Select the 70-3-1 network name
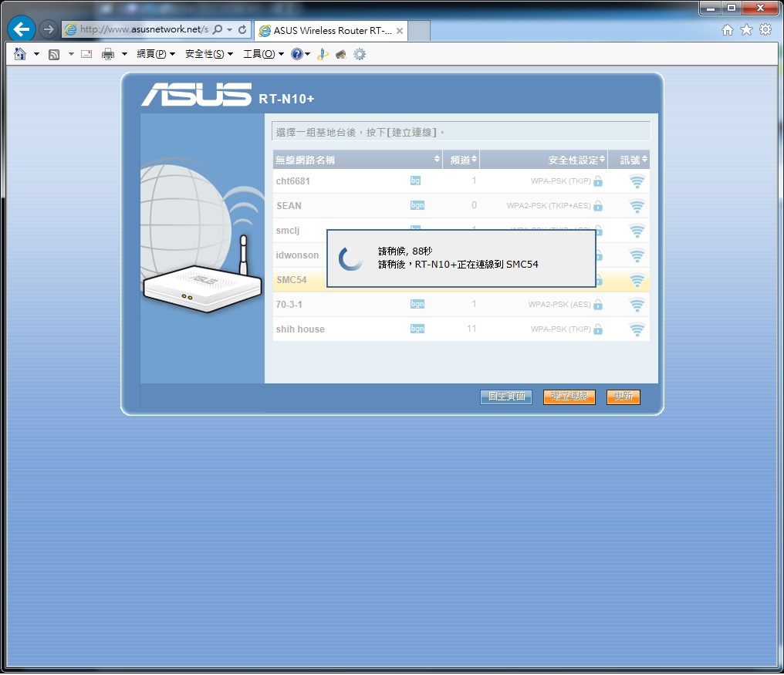This screenshot has height=675, width=784. pyautogui.click(x=289, y=305)
